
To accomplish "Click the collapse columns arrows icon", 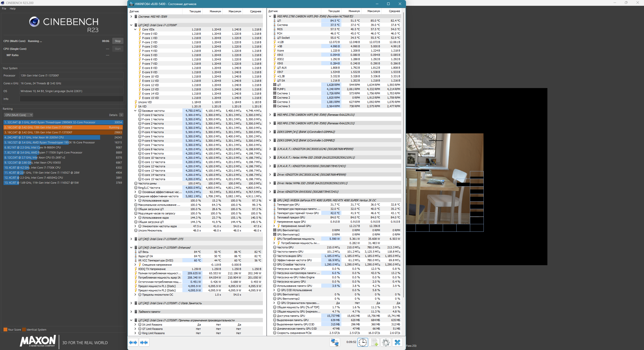I will (x=144, y=342).
